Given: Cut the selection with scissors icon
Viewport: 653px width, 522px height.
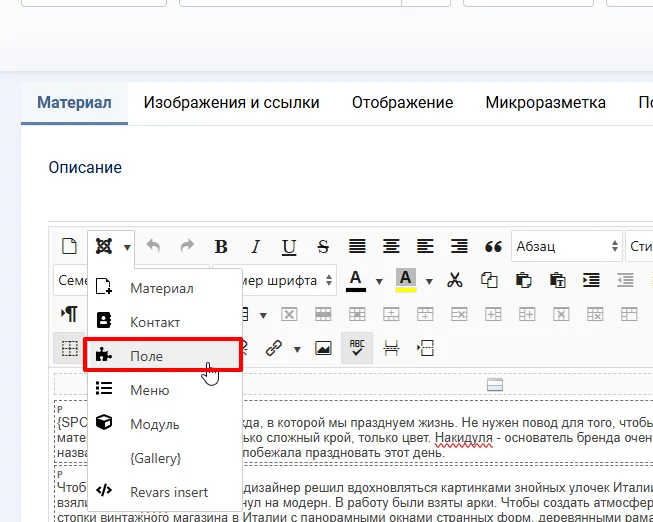Looking at the screenshot, I should 455,280.
